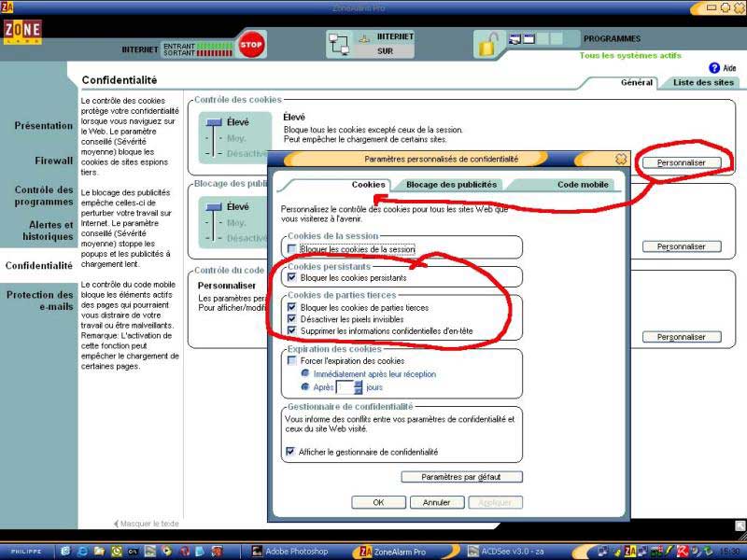Switch to Blocage des publicités tab

click(451, 185)
